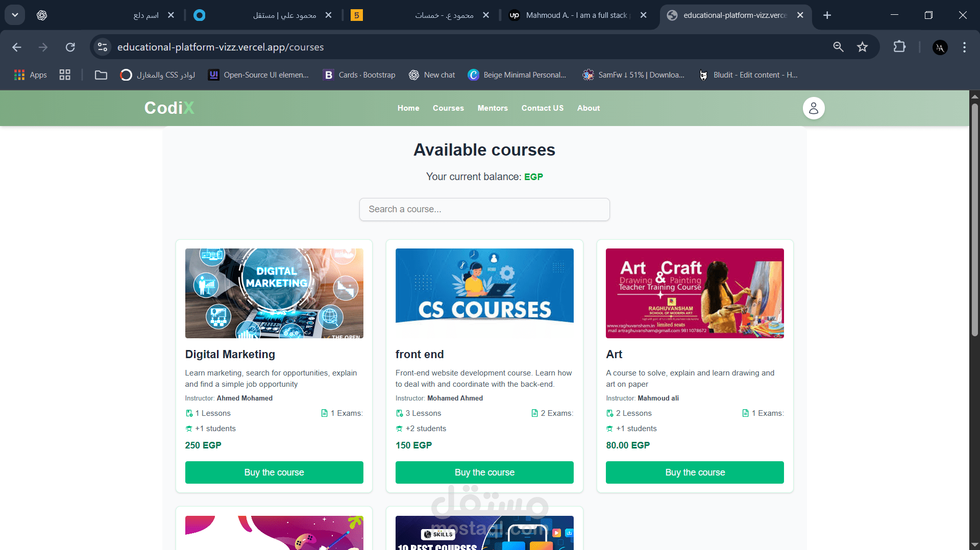
Task: Open a new tab with plus button
Action: tap(827, 15)
